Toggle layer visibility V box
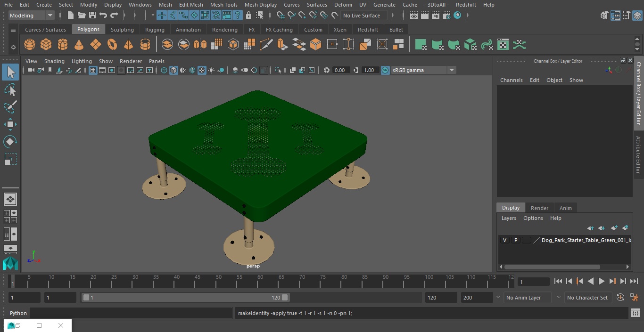The height and width of the screenshot is (332, 644). coord(504,240)
